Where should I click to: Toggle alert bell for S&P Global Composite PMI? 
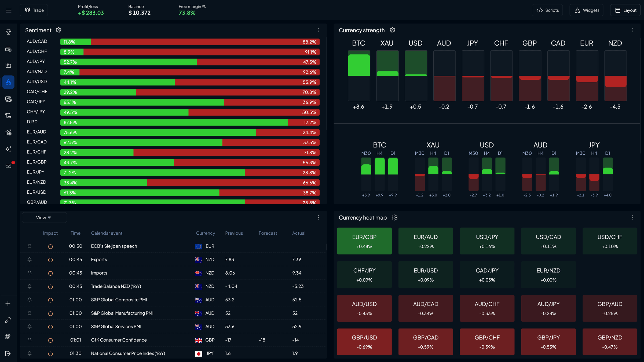[30, 300]
